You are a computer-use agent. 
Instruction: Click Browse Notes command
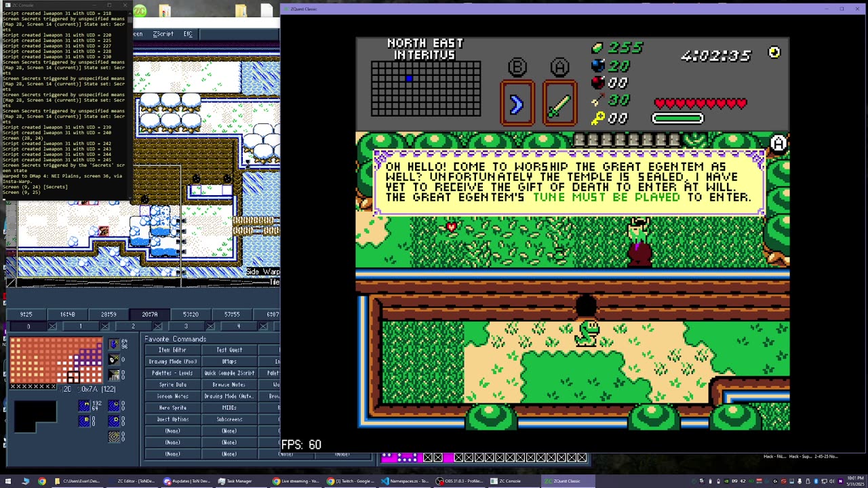pyautogui.click(x=229, y=384)
